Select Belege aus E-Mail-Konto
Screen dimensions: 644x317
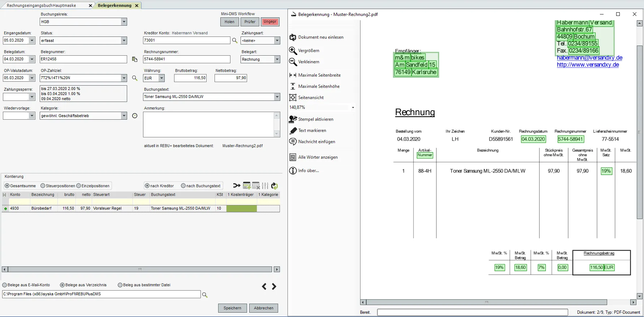pos(5,285)
